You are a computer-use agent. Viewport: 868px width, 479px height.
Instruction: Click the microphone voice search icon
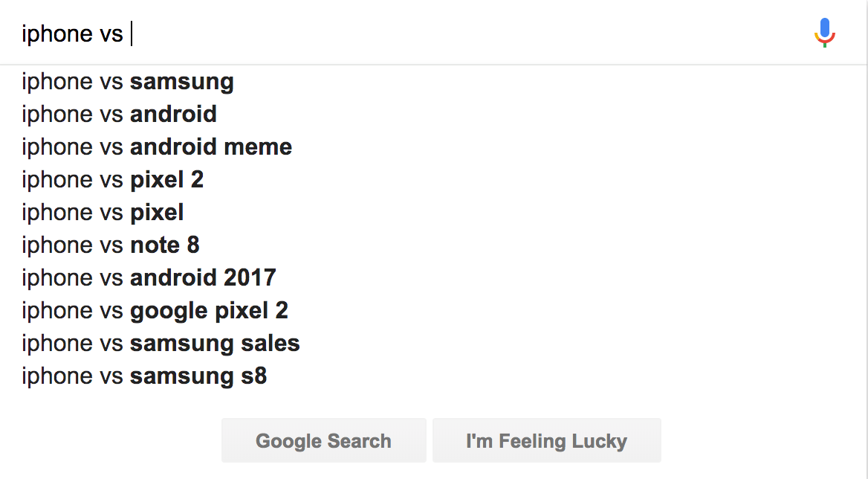pos(824,33)
